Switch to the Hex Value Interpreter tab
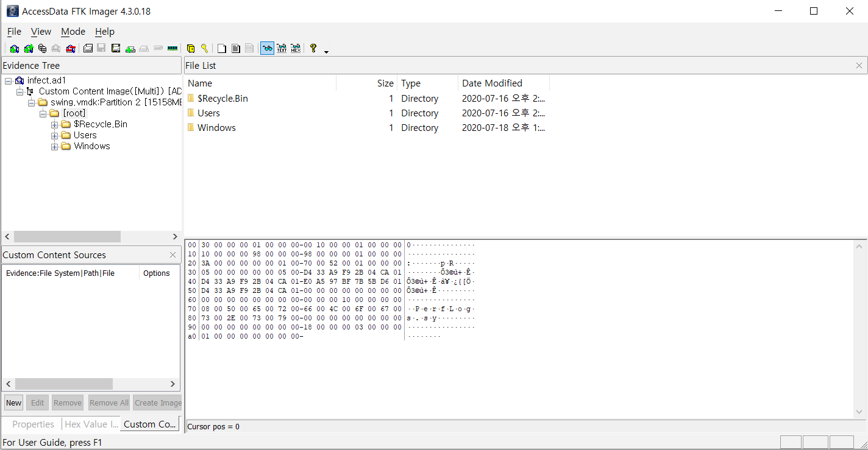Viewport: 868px width, 450px height. click(90, 424)
